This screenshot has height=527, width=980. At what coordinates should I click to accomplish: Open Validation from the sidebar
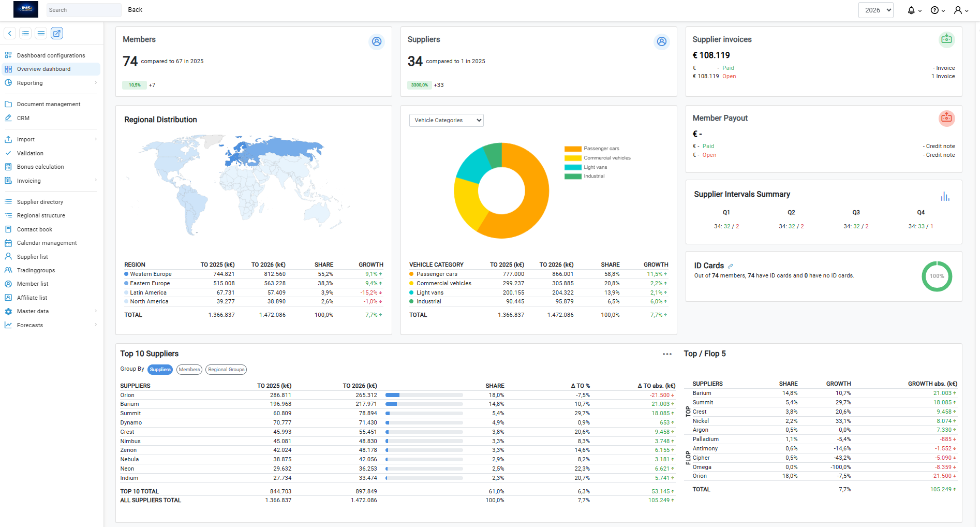[30, 153]
